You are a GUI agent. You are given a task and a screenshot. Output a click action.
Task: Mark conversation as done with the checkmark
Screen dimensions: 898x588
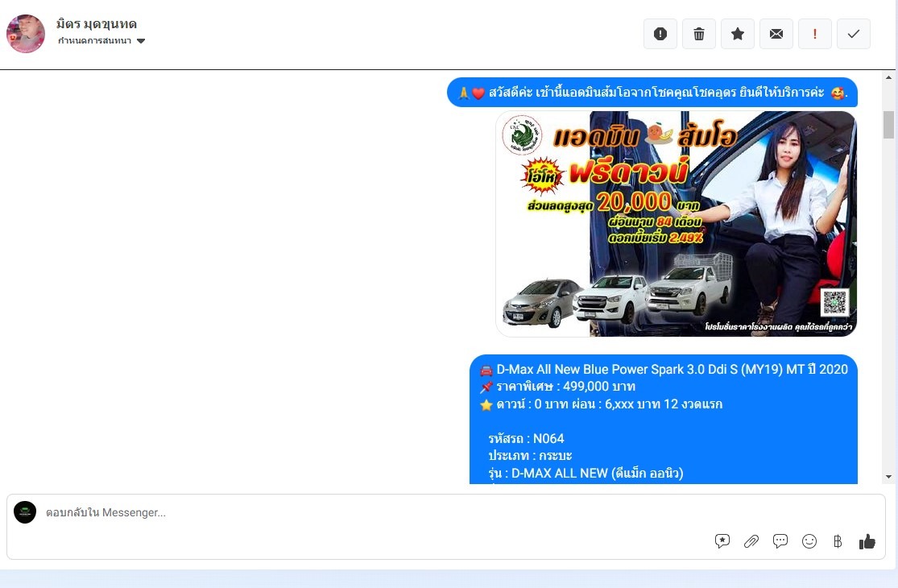tap(854, 34)
